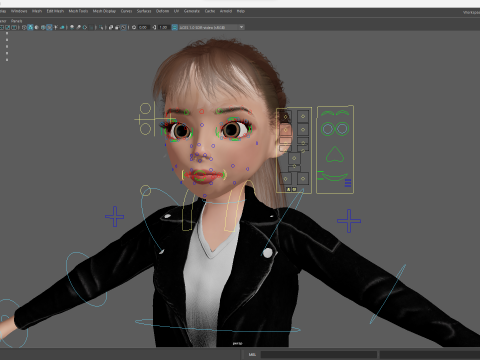Switch viewport to Wireframe shading
The height and width of the screenshot is (360, 480).
pyautogui.click(x=24, y=27)
